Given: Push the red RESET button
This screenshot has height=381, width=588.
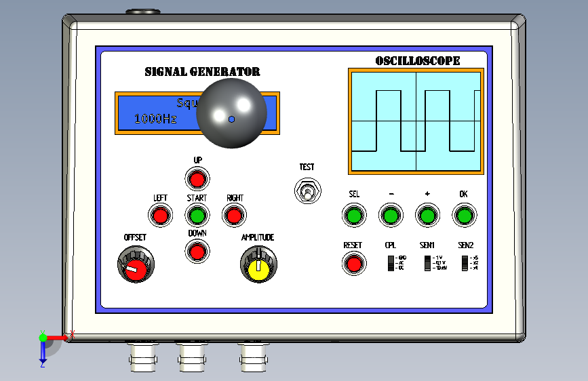Looking at the screenshot, I should click(x=355, y=264).
